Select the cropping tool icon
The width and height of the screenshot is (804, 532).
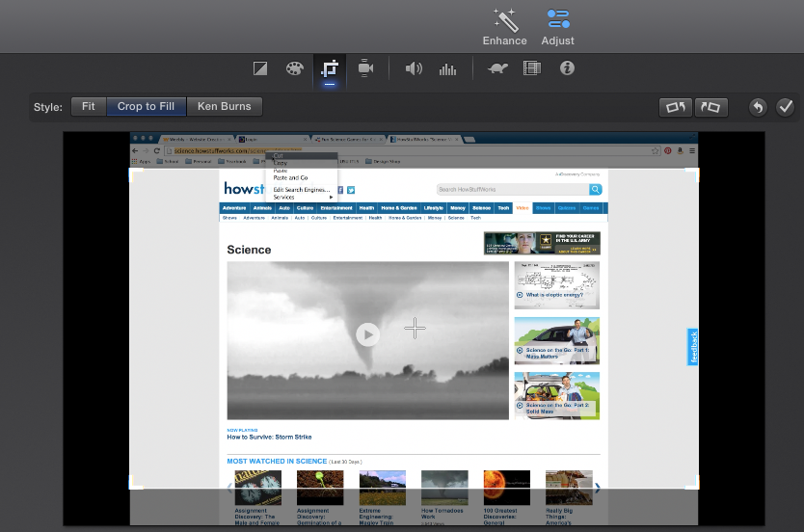tap(330, 69)
